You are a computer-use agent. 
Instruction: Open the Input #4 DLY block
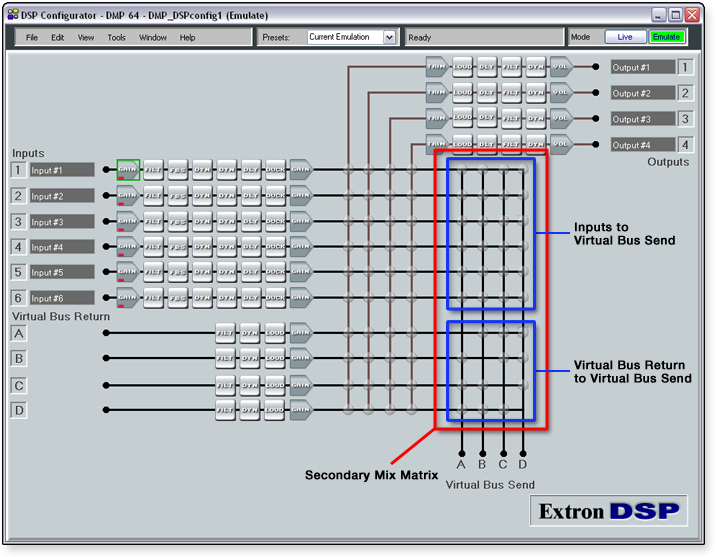[250, 246]
